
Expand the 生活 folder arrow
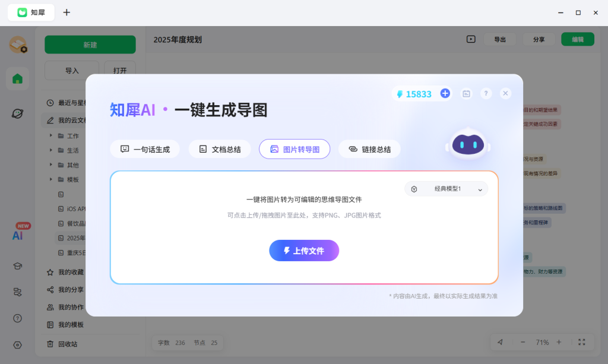point(51,150)
